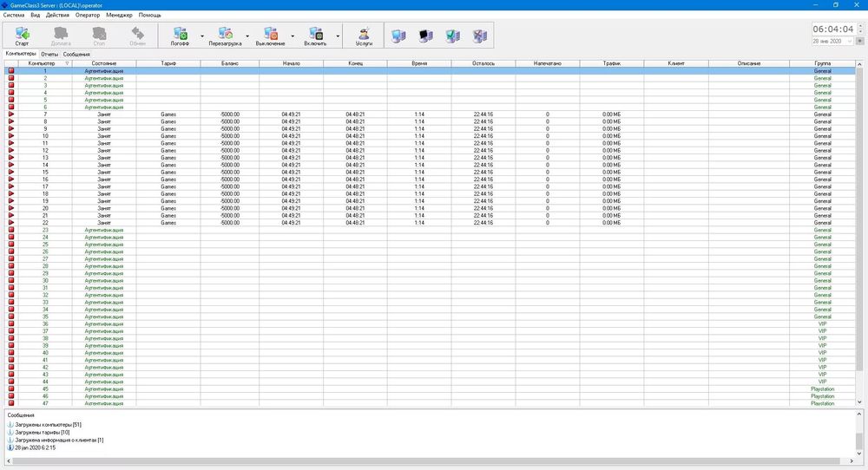Click the checkmark computer toolbar icon
The width and height of the screenshot is (868, 470).
coord(453,36)
